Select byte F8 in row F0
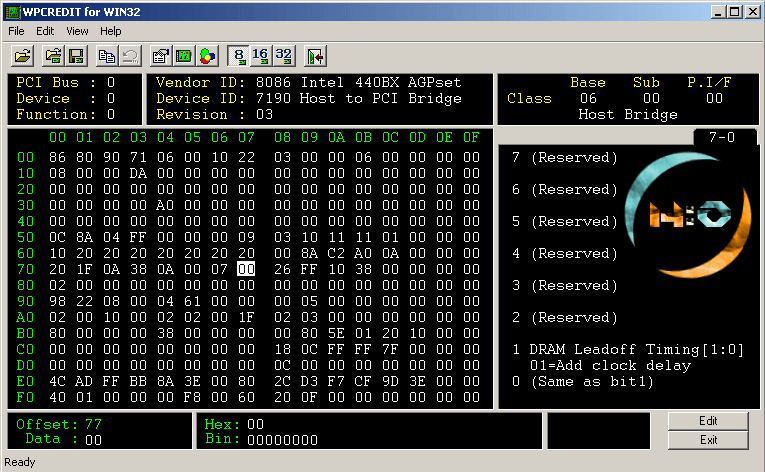Image resolution: width=765 pixels, height=472 pixels. click(192, 397)
